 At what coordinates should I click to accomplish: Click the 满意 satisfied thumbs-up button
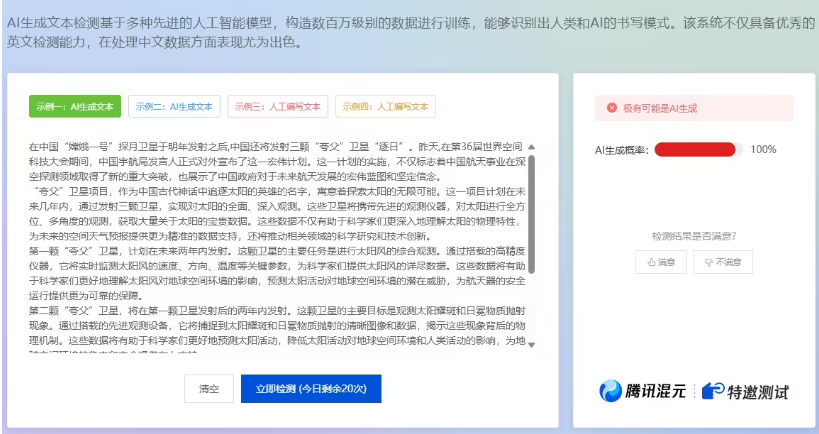tap(661, 262)
